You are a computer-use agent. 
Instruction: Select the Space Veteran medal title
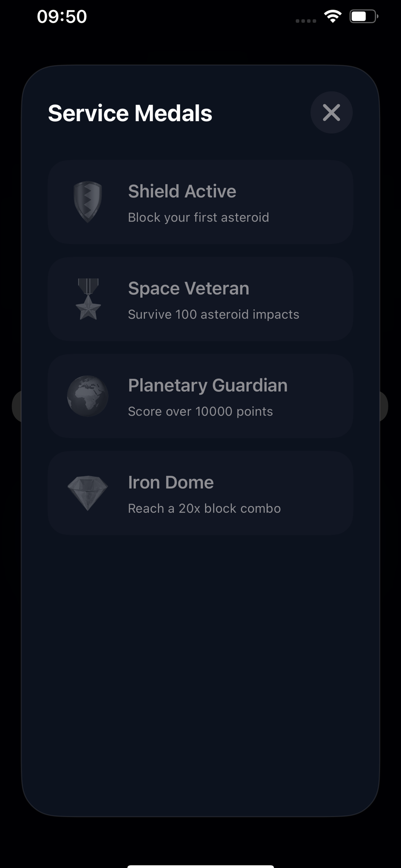click(188, 288)
